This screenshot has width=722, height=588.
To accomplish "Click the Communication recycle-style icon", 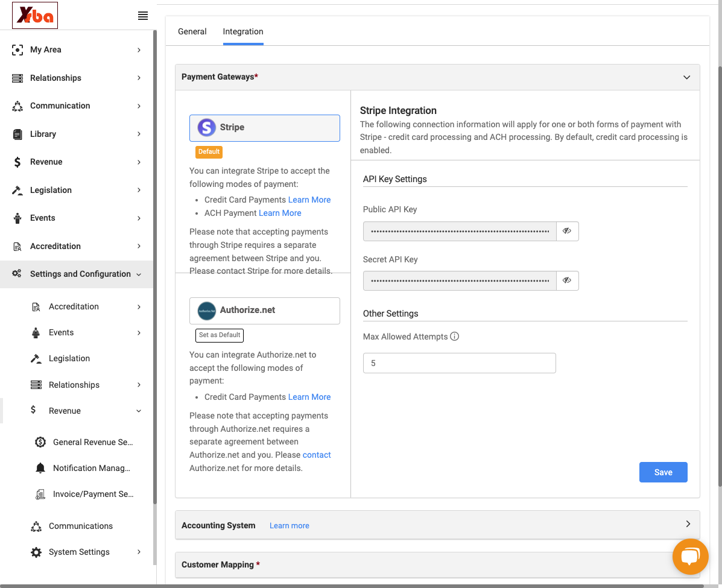I will [x=17, y=106].
